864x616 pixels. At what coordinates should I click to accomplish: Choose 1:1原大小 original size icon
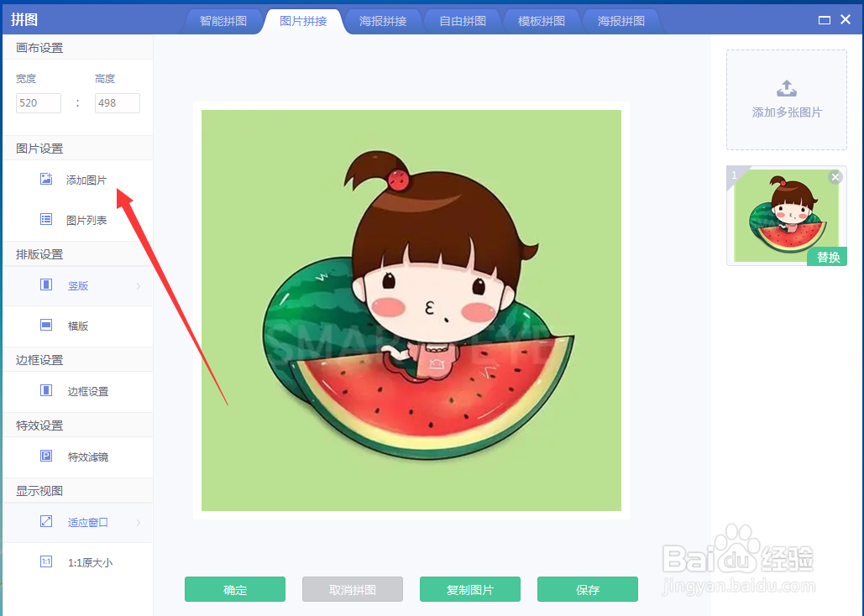click(x=46, y=562)
